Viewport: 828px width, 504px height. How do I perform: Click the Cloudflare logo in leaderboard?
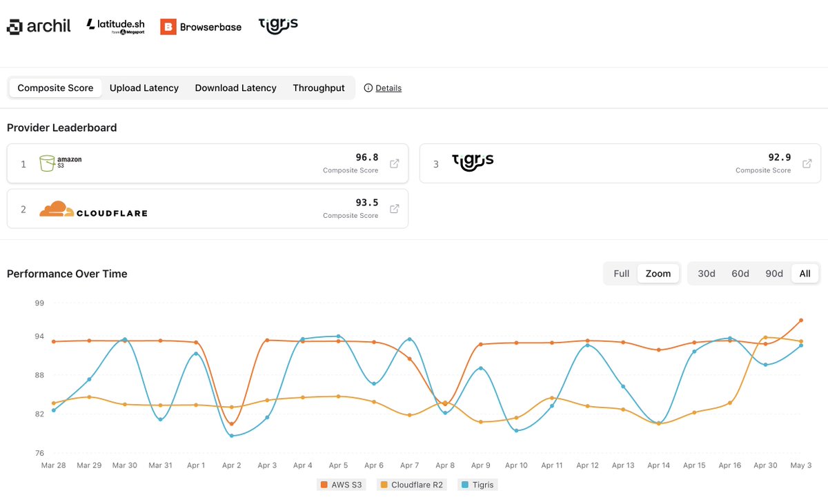(x=93, y=209)
